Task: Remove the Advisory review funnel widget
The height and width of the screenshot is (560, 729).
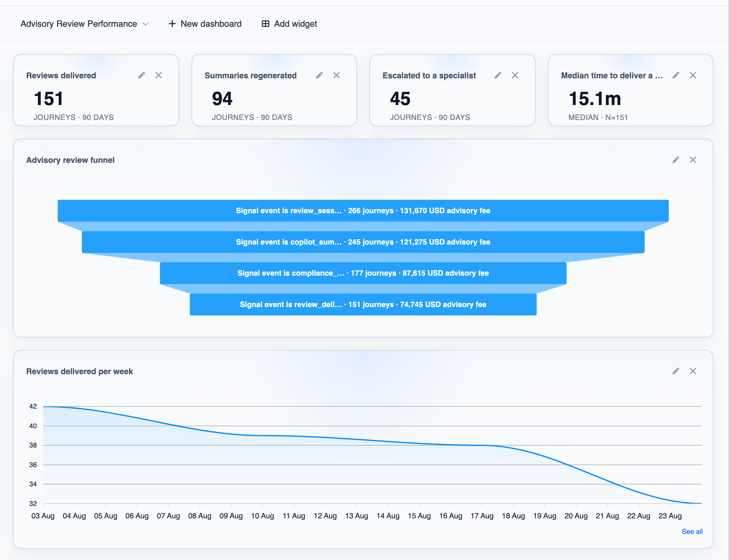Action: point(693,160)
